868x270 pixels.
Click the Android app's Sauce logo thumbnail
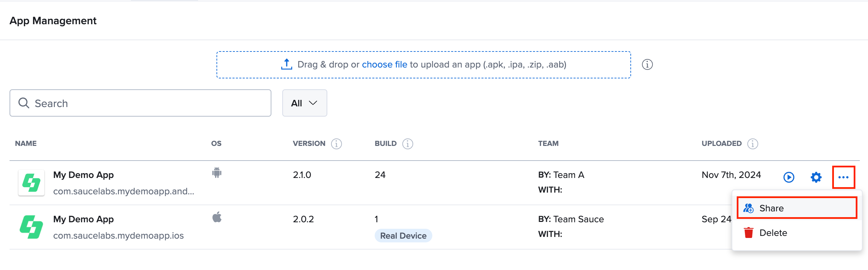[31, 183]
